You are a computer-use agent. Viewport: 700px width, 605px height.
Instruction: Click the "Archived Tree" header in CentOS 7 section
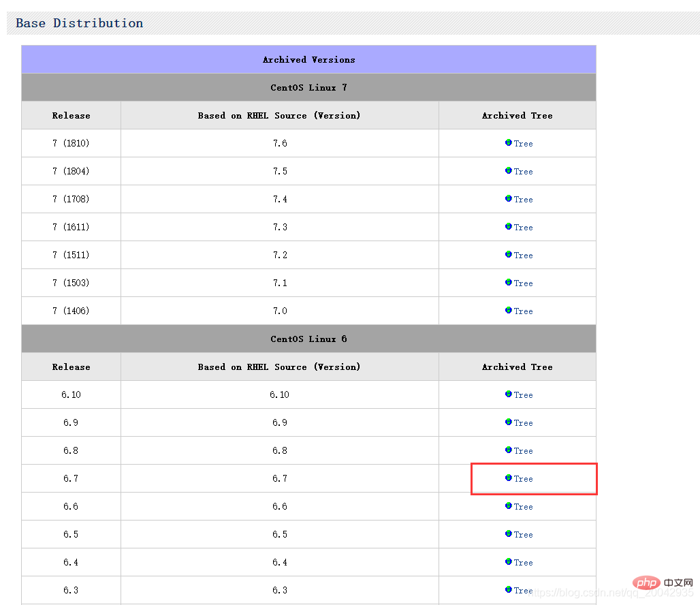pyautogui.click(x=518, y=116)
